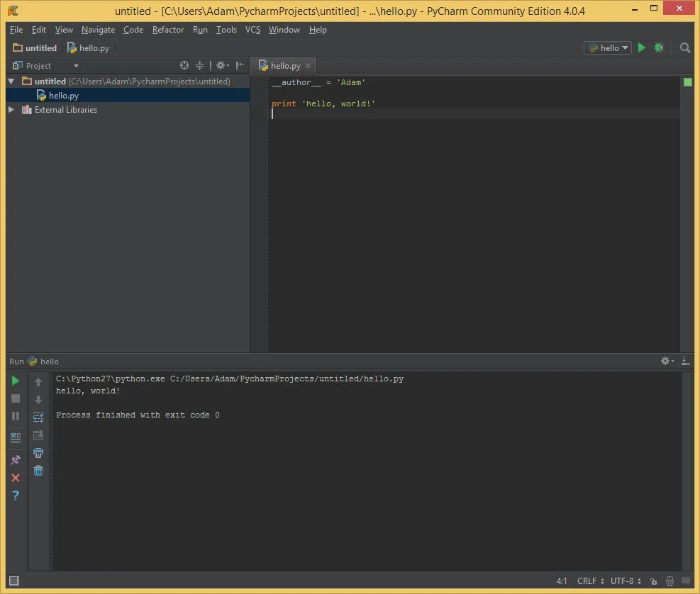The width and height of the screenshot is (700, 594).
Task: Click scroll-from-source crosshair icon in Project panel
Action: coord(184,66)
